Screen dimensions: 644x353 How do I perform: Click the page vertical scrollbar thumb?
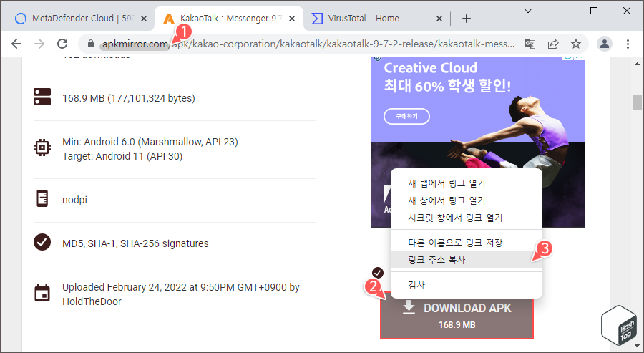637,102
